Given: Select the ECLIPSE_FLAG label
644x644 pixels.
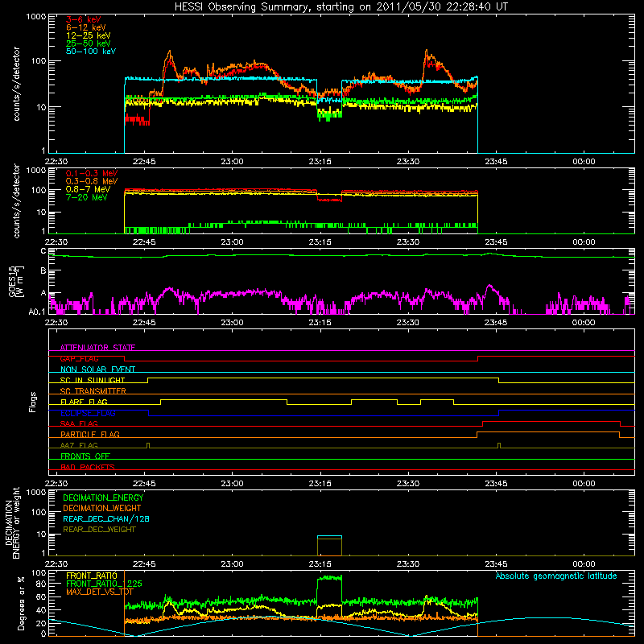Looking at the screenshot, I should 88,413.
